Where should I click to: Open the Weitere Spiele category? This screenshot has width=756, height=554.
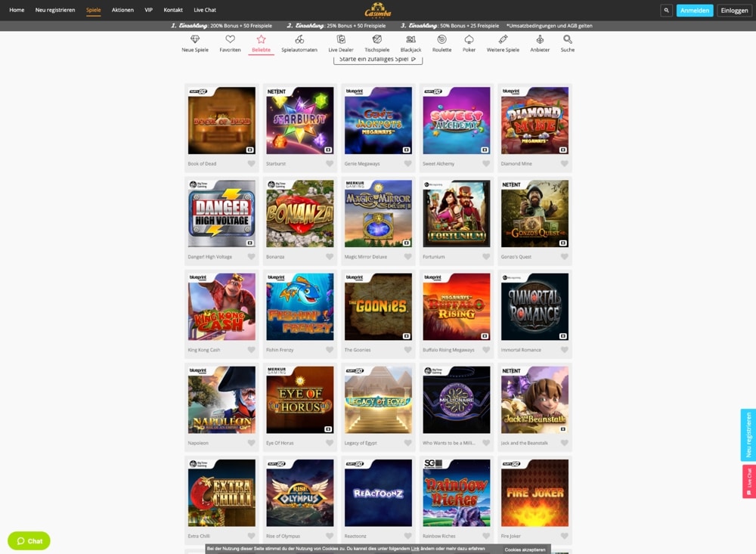pyautogui.click(x=503, y=43)
